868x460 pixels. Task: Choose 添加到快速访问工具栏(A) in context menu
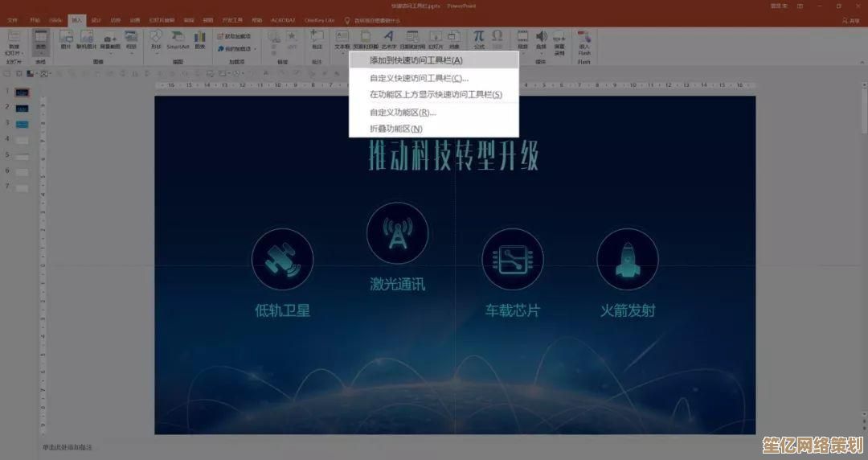pyautogui.click(x=416, y=60)
